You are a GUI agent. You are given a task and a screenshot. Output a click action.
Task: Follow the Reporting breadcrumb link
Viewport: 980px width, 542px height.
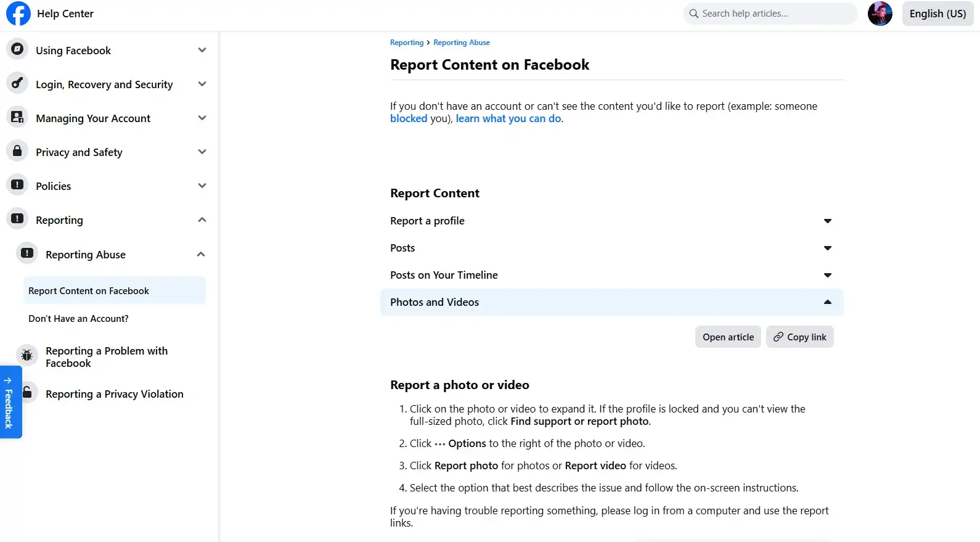(x=407, y=43)
